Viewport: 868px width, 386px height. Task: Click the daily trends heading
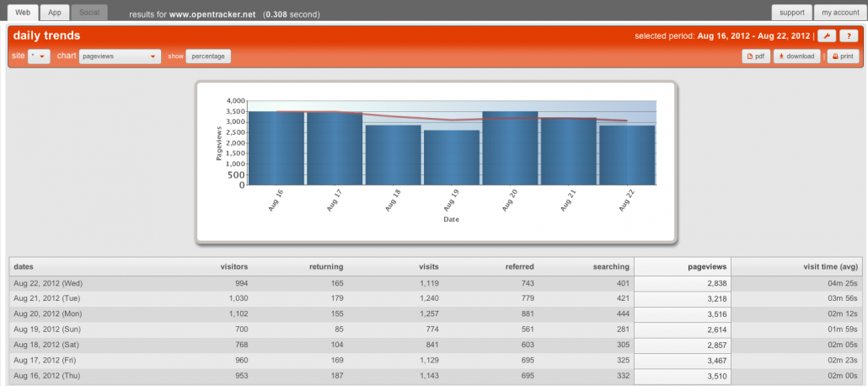pyautogui.click(x=46, y=35)
